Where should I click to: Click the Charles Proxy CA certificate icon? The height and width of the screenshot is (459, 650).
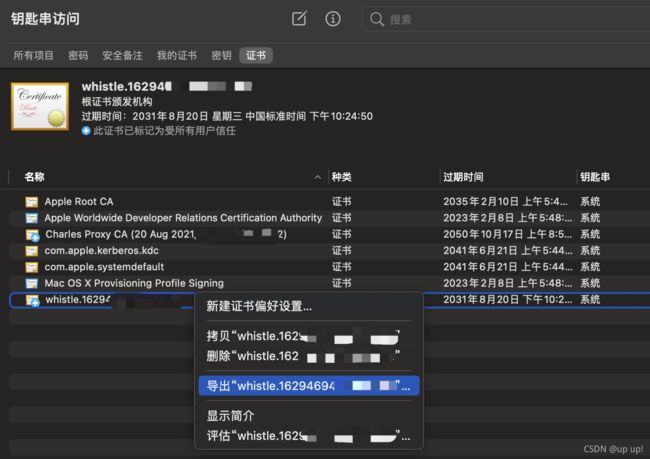(32, 235)
